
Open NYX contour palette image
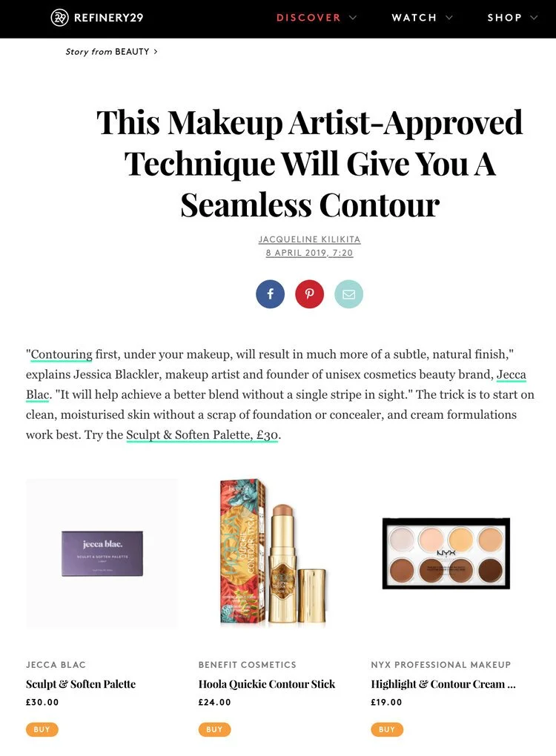click(446, 553)
